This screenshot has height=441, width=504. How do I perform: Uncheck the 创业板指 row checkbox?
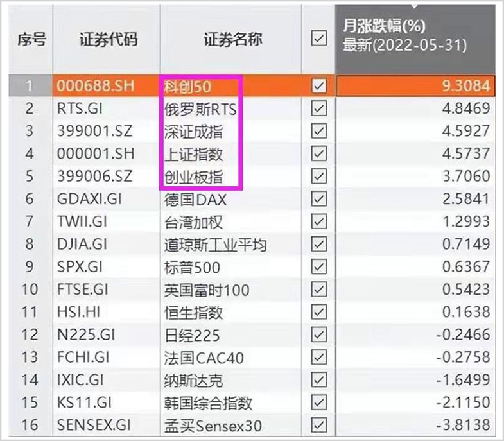click(319, 176)
